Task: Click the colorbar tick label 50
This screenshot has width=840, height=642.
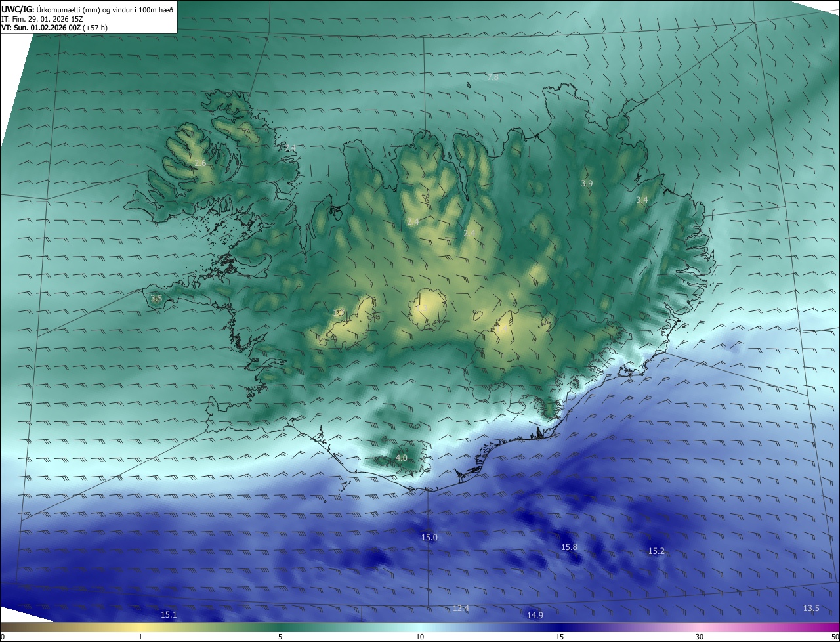Action: coord(835,637)
